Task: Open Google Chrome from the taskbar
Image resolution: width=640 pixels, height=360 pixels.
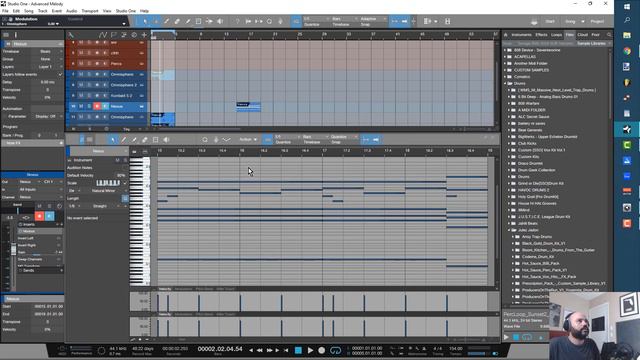Action: point(627,51)
